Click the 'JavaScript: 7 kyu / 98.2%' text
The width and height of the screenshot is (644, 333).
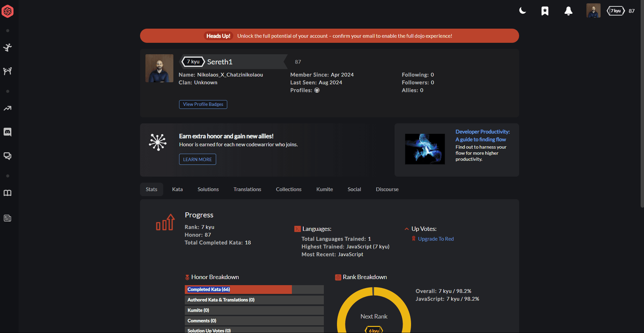pyautogui.click(x=447, y=299)
